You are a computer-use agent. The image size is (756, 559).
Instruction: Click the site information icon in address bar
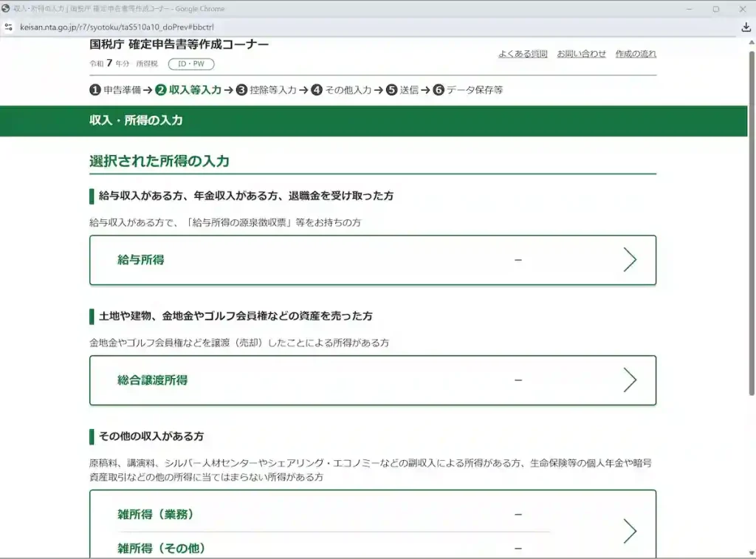[x=8, y=27]
